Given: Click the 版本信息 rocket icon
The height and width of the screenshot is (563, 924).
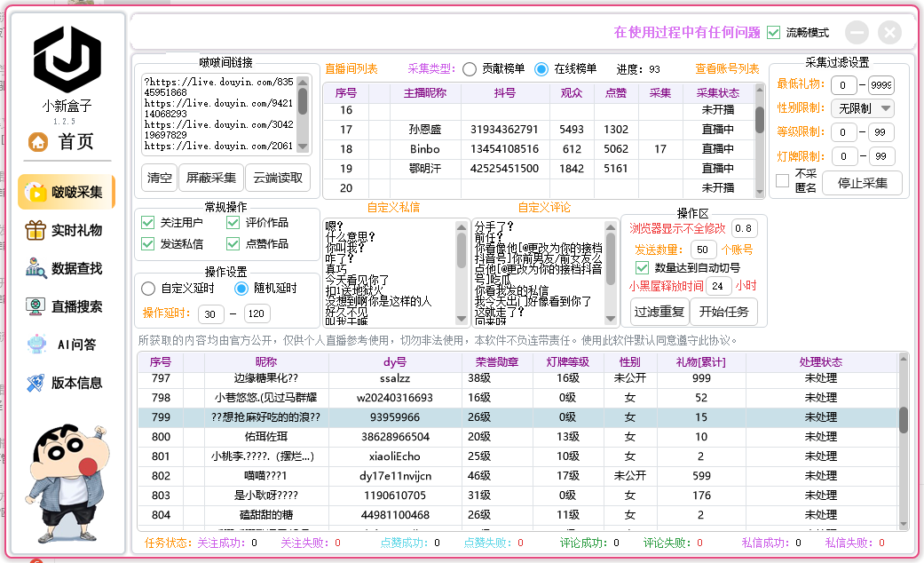Looking at the screenshot, I should [36, 384].
